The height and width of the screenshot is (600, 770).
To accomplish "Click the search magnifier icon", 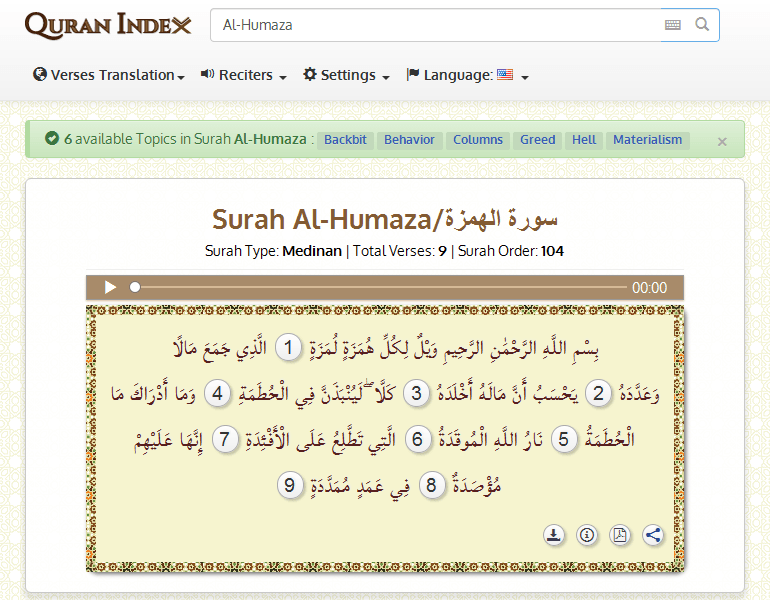I will (702, 25).
